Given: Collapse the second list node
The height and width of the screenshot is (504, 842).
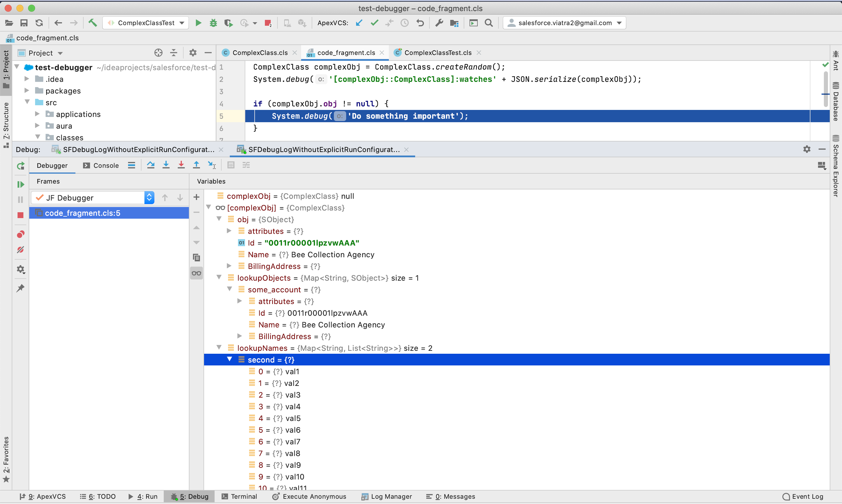Looking at the screenshot, I should (x=230, y=359).
